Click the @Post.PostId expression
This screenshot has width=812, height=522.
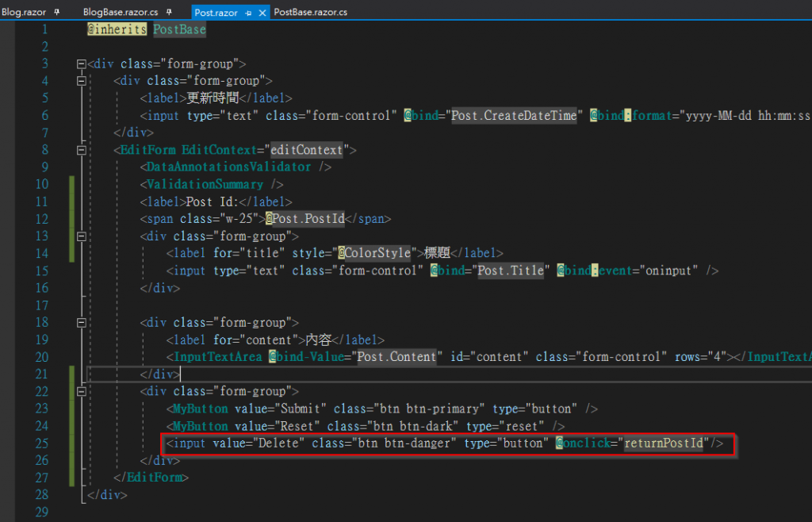305,218
